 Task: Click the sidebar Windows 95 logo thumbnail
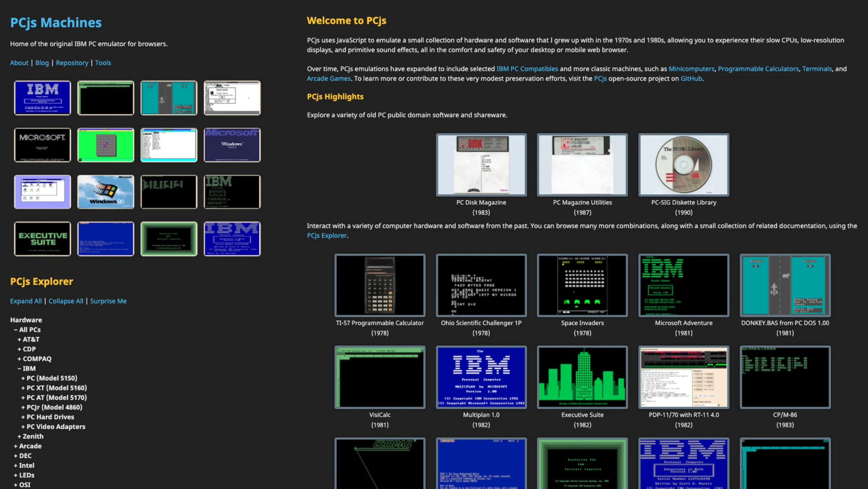pos(106,192)
